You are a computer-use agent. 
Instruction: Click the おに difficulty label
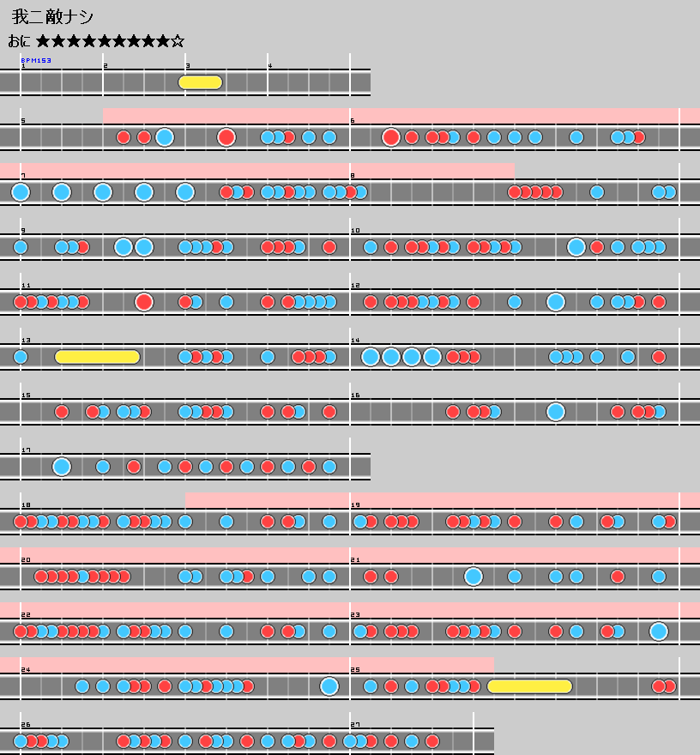coord(20,41)
